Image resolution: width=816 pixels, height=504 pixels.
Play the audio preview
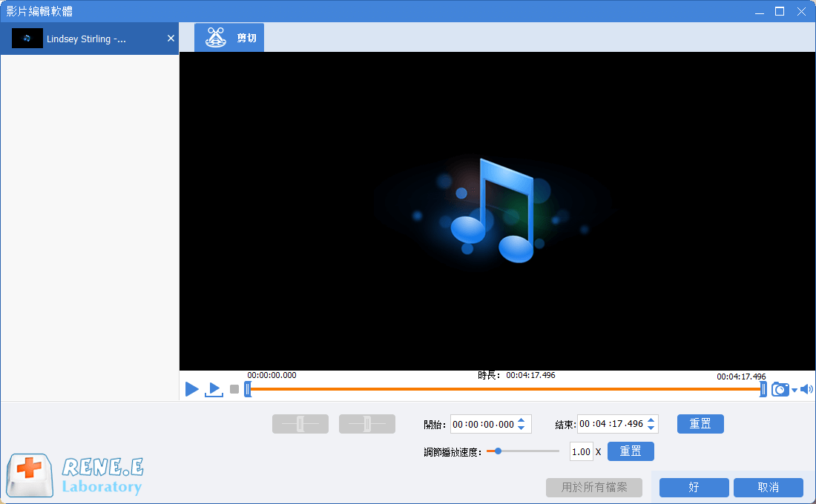pyautogui.click(x=191, y=389)
